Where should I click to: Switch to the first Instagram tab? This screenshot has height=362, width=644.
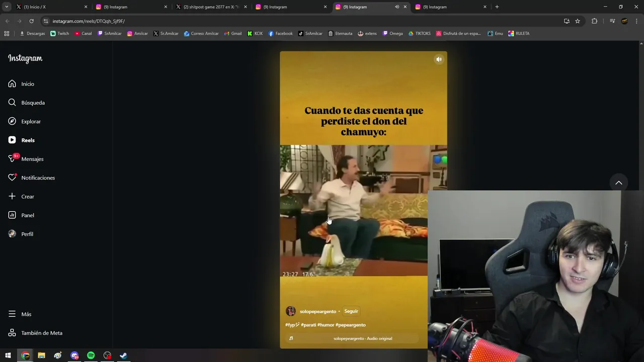point(131,7)
